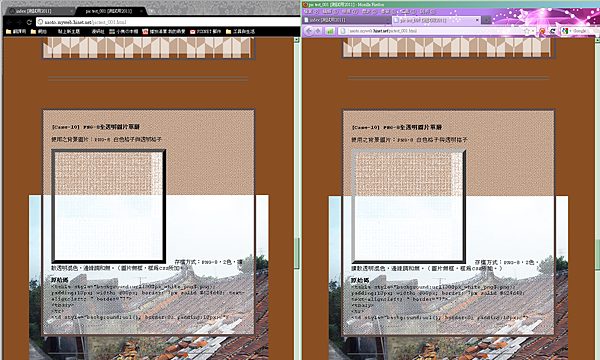Open the first bookmark folder in Chrome's bar

[16, 31]
